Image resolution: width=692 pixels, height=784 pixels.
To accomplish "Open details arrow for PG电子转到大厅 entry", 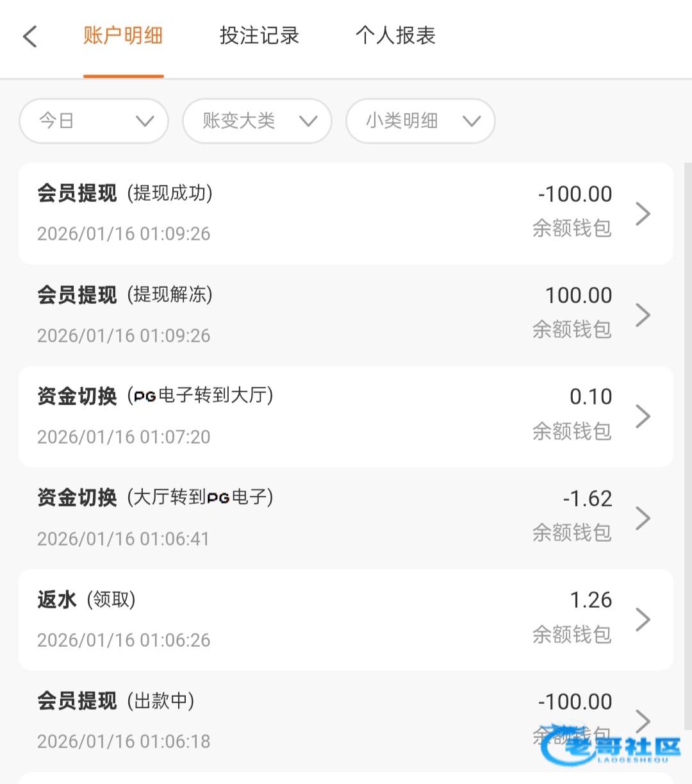I will pyautogui.click(x=643, y=416).
